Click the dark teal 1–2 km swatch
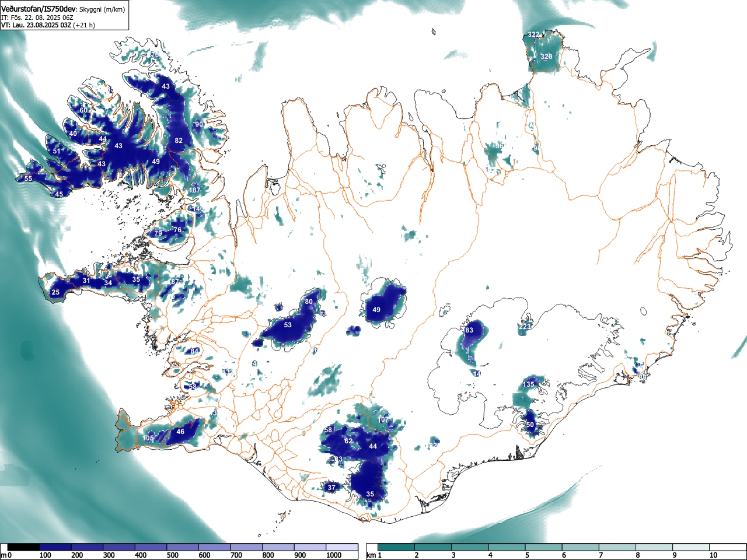This screenshot has height=560, width=747. (397, 547)
